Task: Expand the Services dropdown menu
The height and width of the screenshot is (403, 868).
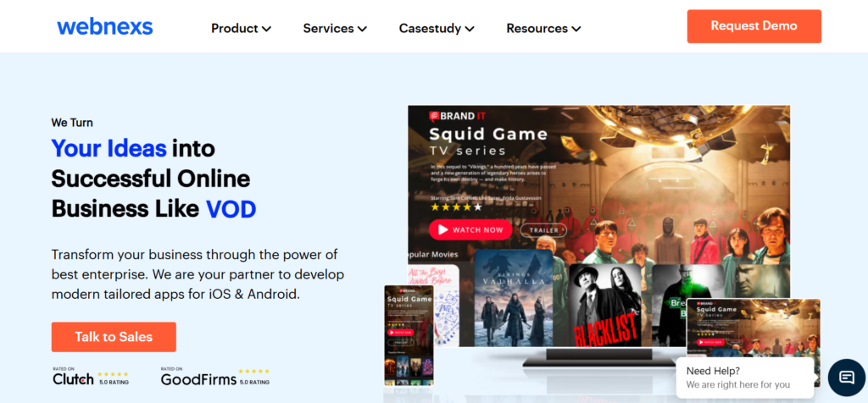Action: coord(335,28)
